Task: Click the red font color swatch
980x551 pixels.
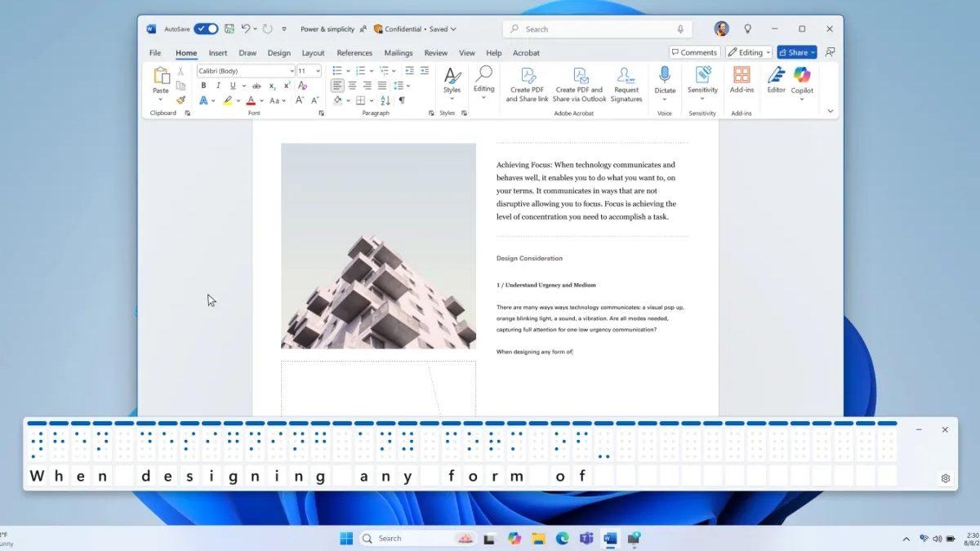Action: click(x=251, y=100)
